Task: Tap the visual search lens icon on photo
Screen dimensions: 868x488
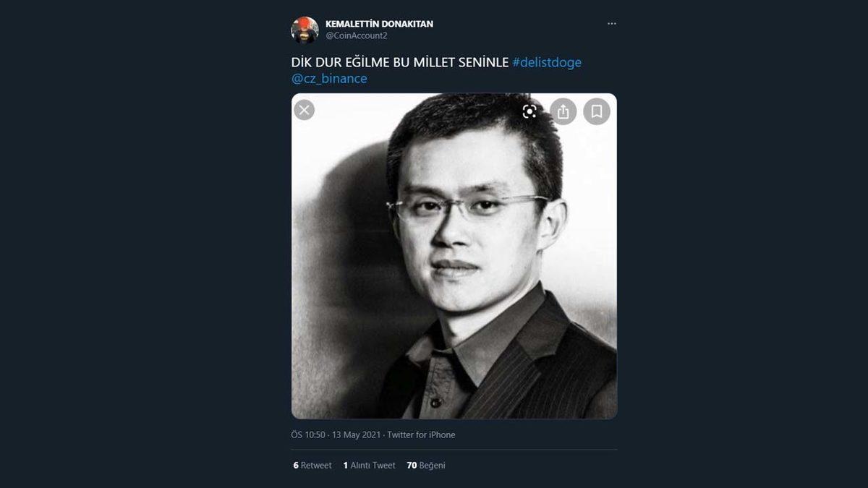Action: coord(529,111)
